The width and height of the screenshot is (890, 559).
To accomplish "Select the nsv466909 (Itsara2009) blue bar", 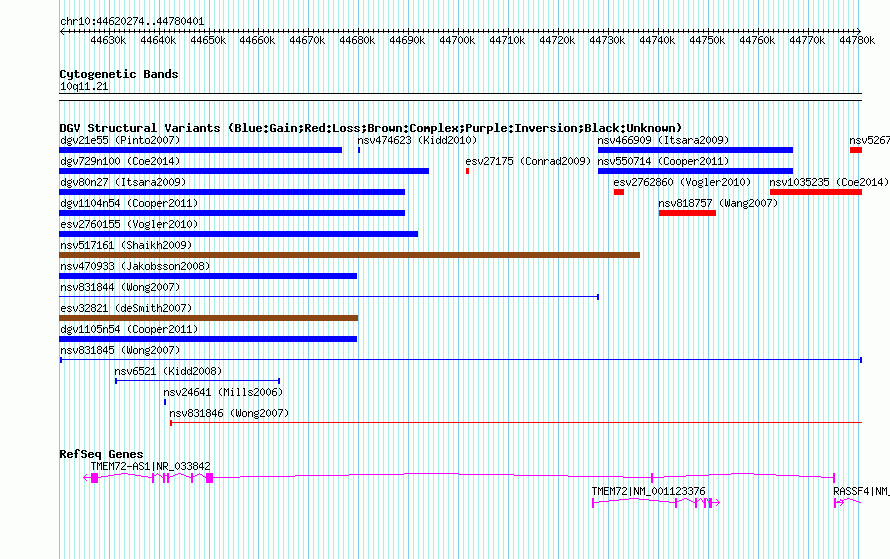I will tap(695, 150).
